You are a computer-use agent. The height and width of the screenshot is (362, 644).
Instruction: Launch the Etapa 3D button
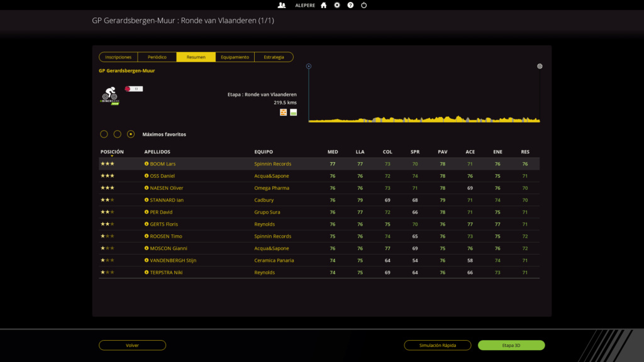click(x=511, y=345)
